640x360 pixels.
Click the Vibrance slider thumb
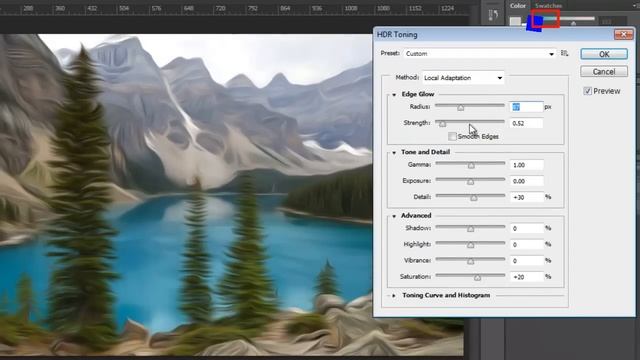471,261
